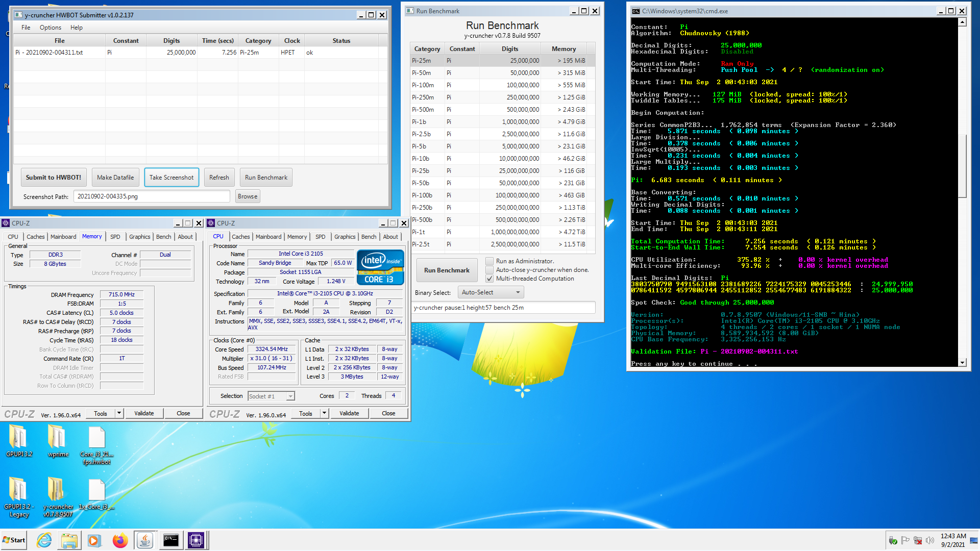The width and height of the screenshot is (980, 551).
Task: Click the large Run Benchmark button
Action: (x=447, y=270)
